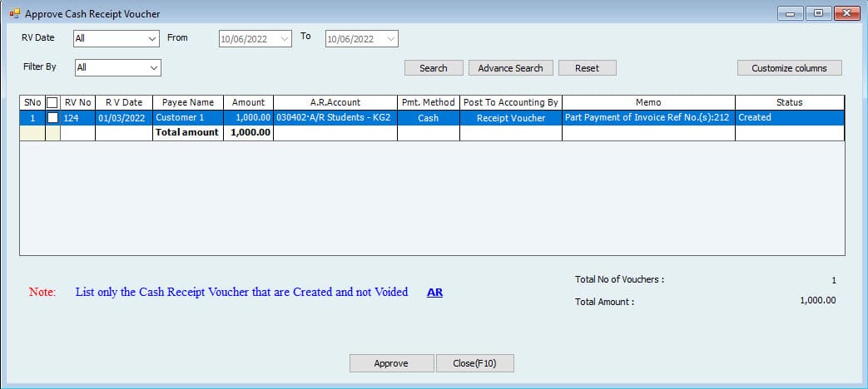The image size is (868, 389).
Task: Open Advance Search
Action: pos(510,68)
